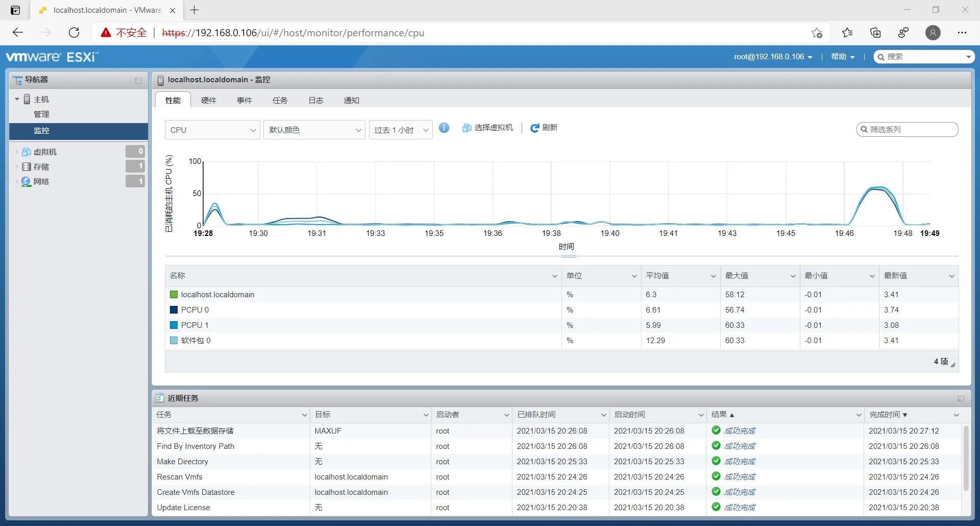Switch to the 事件 tab
This screenshot has width=980, height=526.
click(x=244, y=100)
